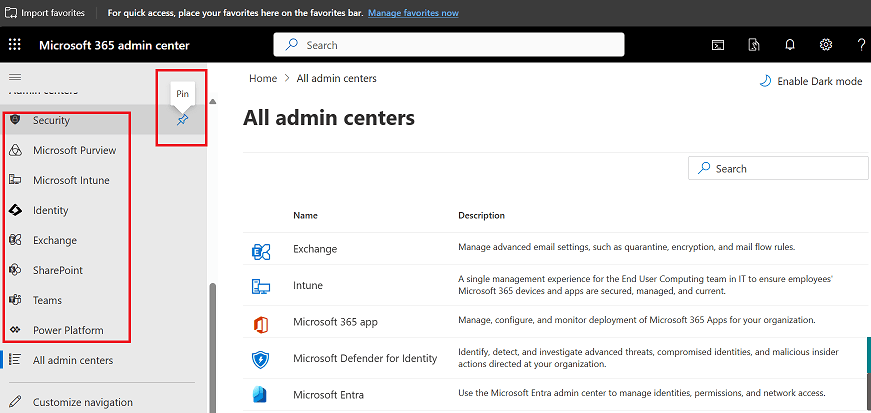Click the Description column header
This screenshot has height=413, width=871.
click(x=482, y=215)
